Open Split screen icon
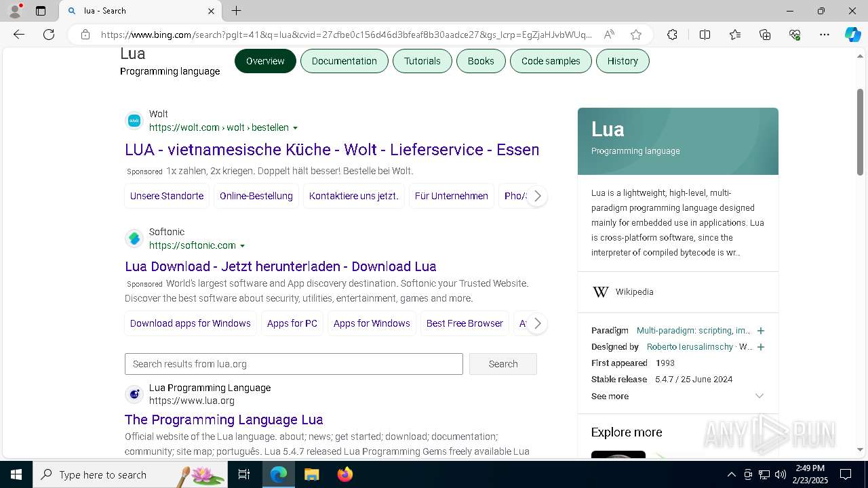868x488 pixels. point(705,35)
